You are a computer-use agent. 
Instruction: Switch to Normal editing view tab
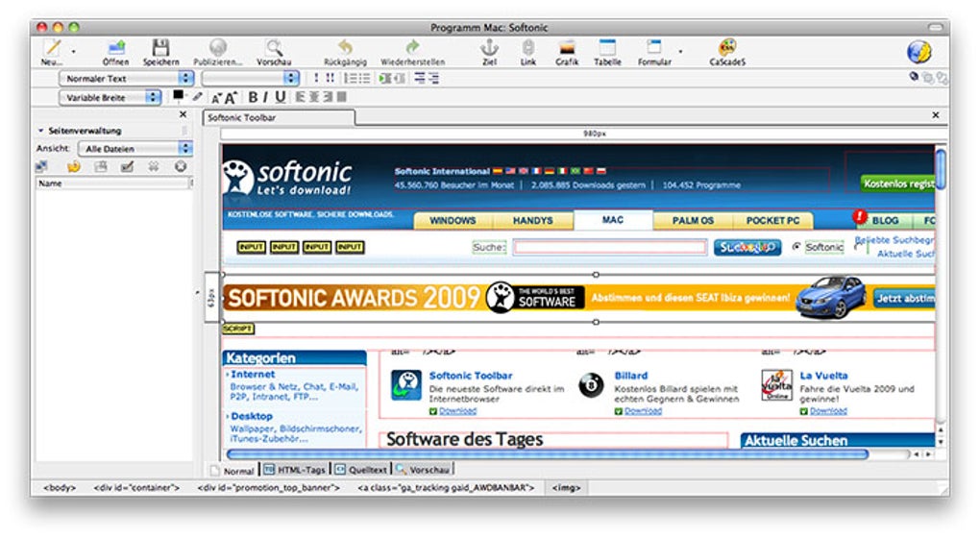click(233, 471)
